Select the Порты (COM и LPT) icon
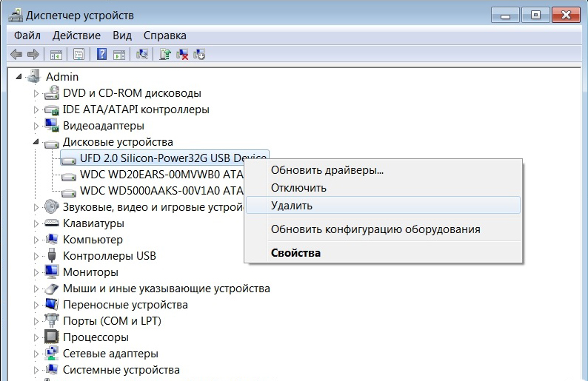The image size is (588, 381). (x=52, y=320)
